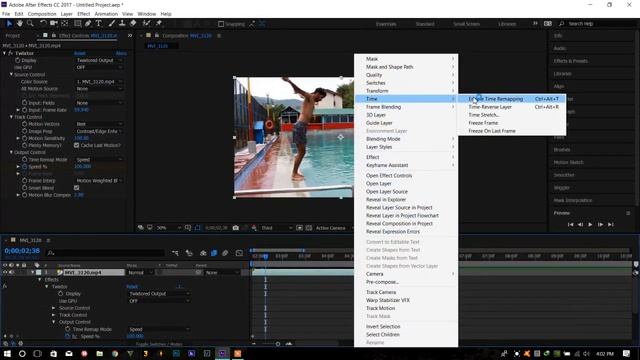The image size is (640, 360).
Task: Choose Time-Reverse Layer from submenu
Action: pyautogui.click(x=511, y=107)
